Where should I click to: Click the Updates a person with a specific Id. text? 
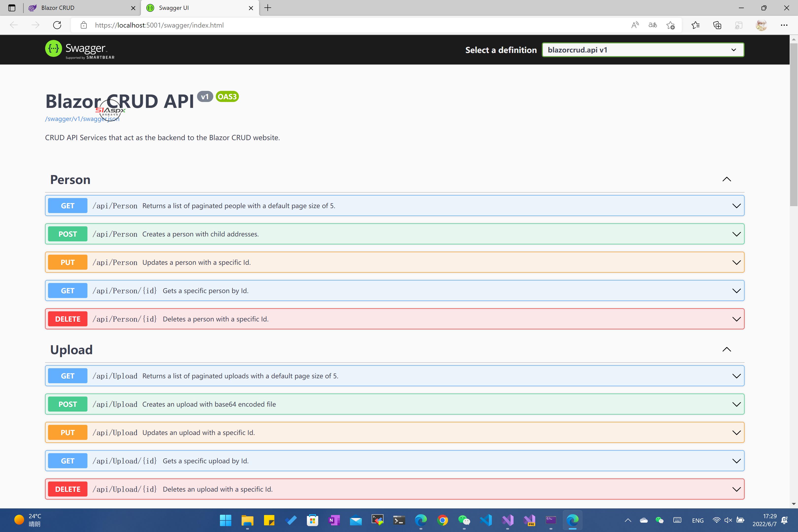point(197,262)
